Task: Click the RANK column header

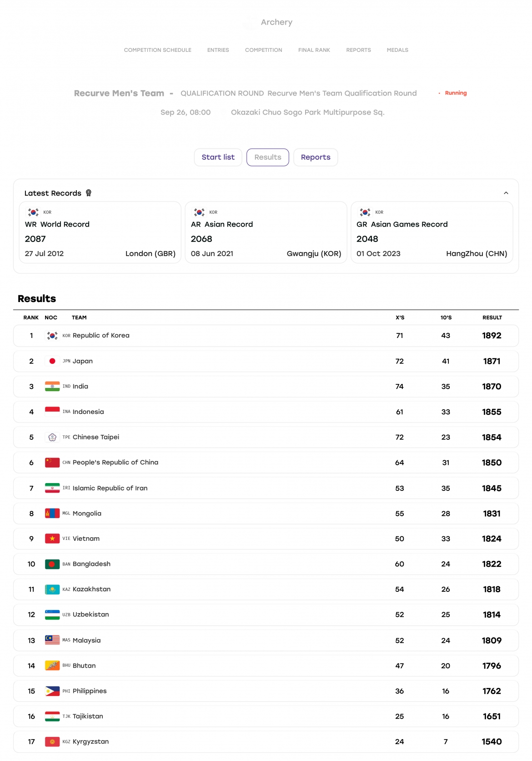Action: pyautogui.click(x=31, y=318)
